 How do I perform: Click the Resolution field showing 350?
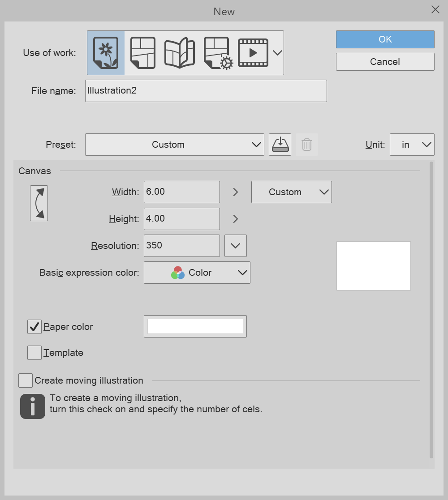coord(181,246)
